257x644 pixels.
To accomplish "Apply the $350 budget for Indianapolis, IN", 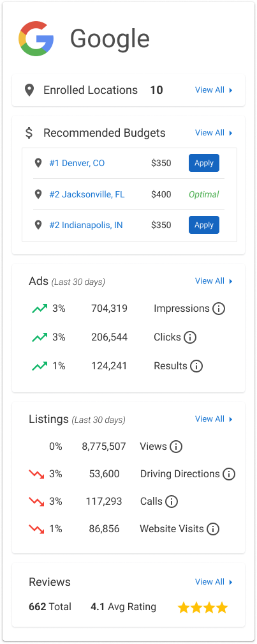I will (x=203, y=225).
